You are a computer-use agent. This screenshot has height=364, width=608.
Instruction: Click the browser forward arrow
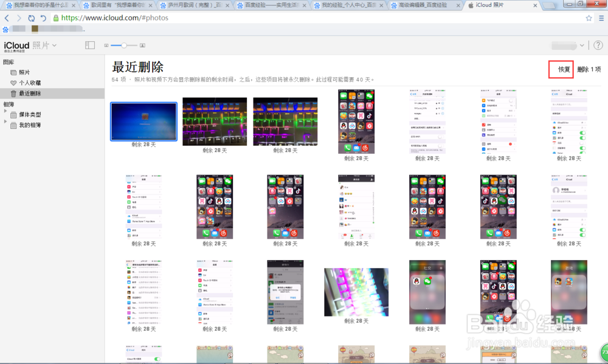click(x=19, y=18)
